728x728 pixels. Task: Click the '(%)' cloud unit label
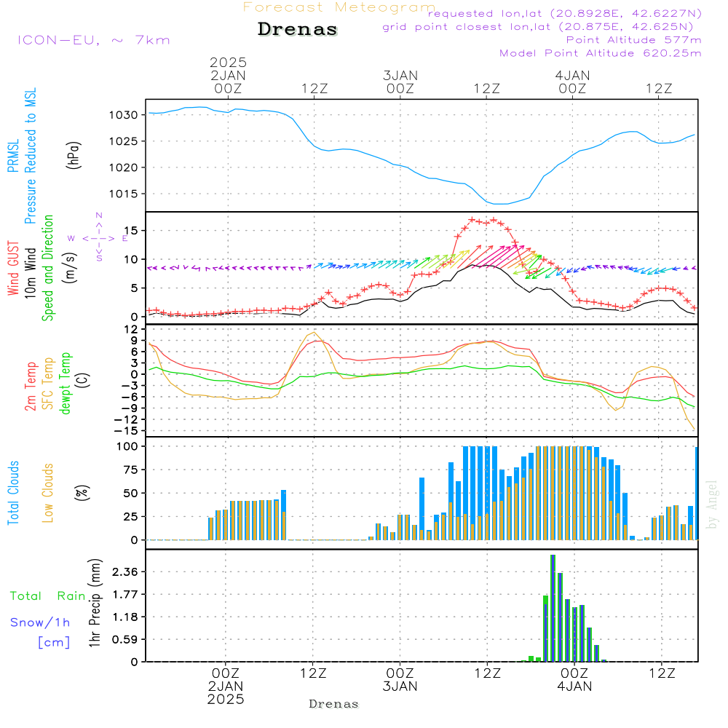(x=82, y=493)
